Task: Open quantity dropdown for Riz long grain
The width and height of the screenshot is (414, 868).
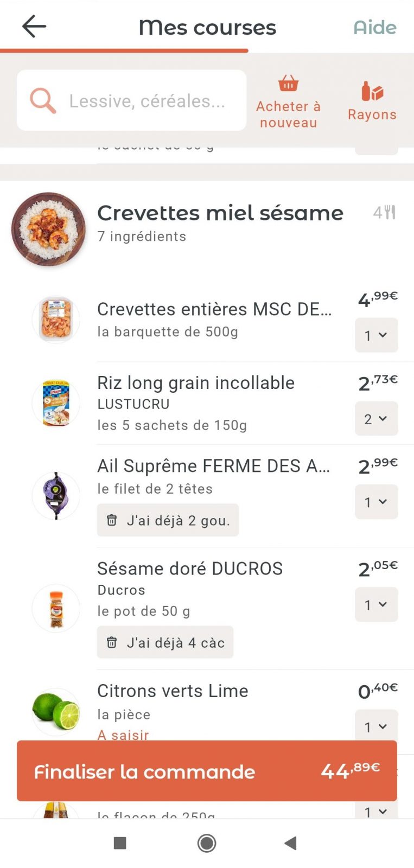Action: coord(376,419)
